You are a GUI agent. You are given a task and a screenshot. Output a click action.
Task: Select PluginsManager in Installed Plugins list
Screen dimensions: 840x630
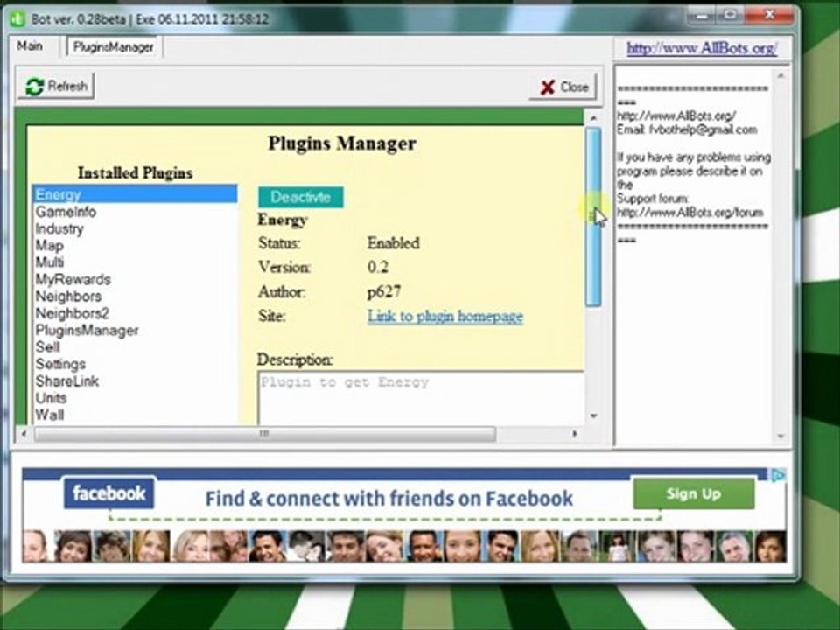[135, 331]
